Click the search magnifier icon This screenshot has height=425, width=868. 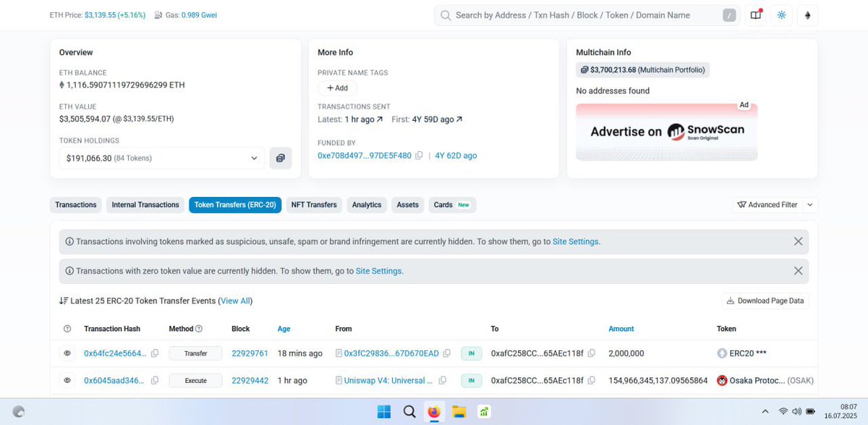445,14
